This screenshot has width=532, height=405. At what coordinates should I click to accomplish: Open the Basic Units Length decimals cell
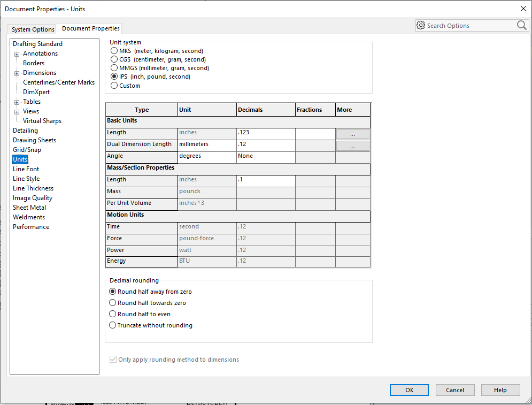266,133
